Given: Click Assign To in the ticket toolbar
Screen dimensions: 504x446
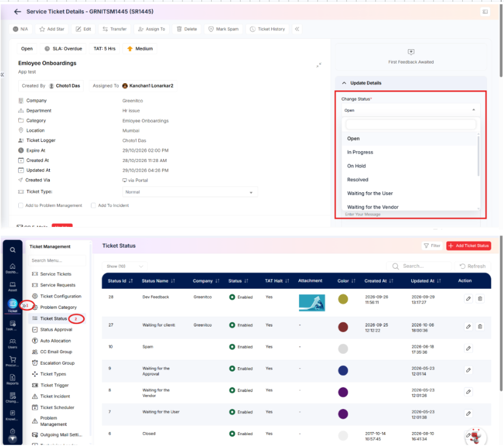Looking at the screenshot, I should pos(152,29).
